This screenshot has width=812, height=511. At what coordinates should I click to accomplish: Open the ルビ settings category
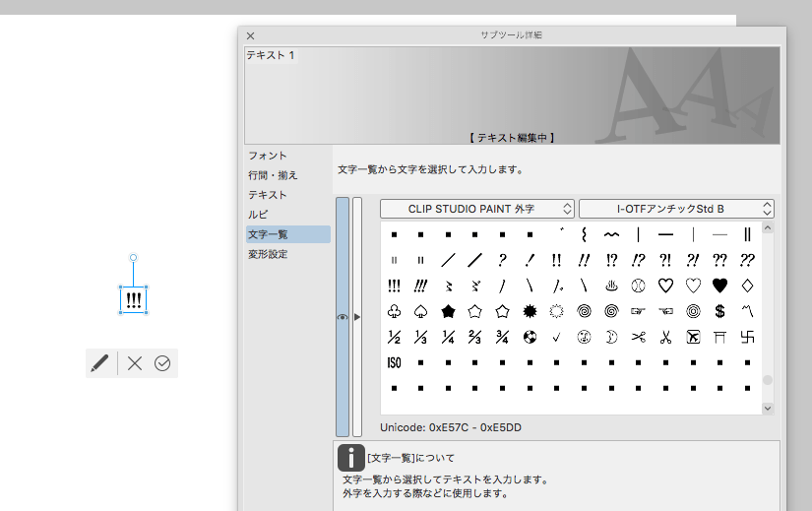point(258,215)
